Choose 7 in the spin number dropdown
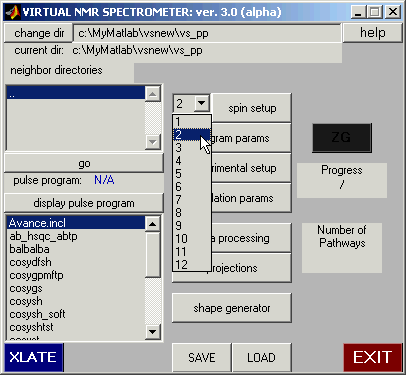This screenshot has width=406, height=375. coord(192,200)
